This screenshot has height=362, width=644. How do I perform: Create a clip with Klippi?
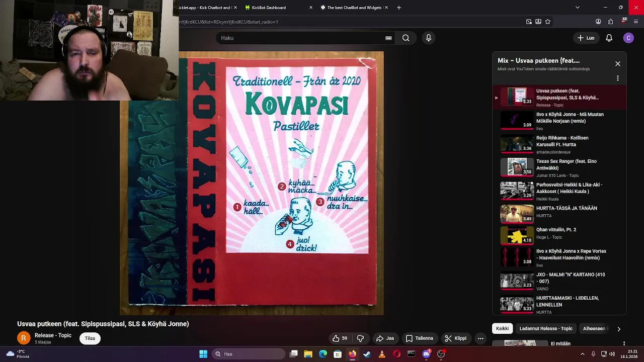click(456, 338)
